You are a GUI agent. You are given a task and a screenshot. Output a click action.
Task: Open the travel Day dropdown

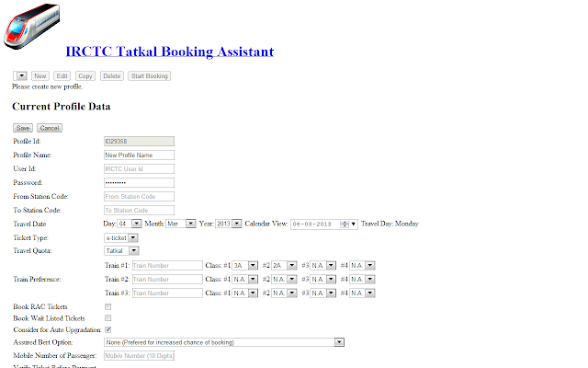pos(130,224)
